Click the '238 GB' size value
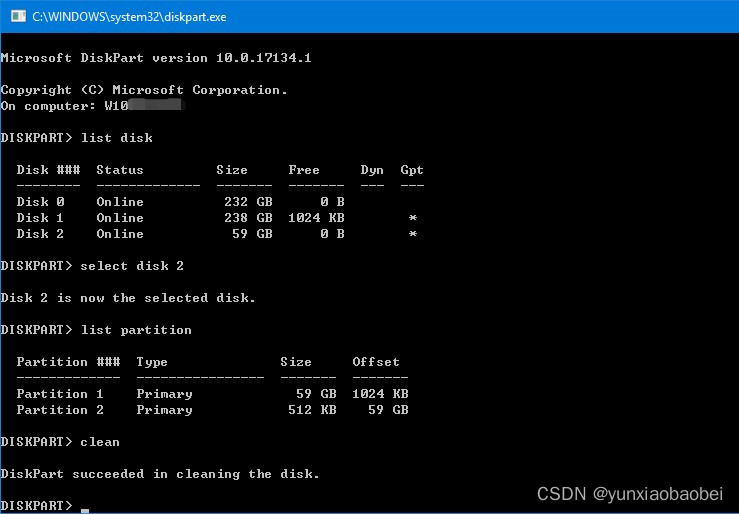This screenshot has height=514, width=739. coord(248,218)
